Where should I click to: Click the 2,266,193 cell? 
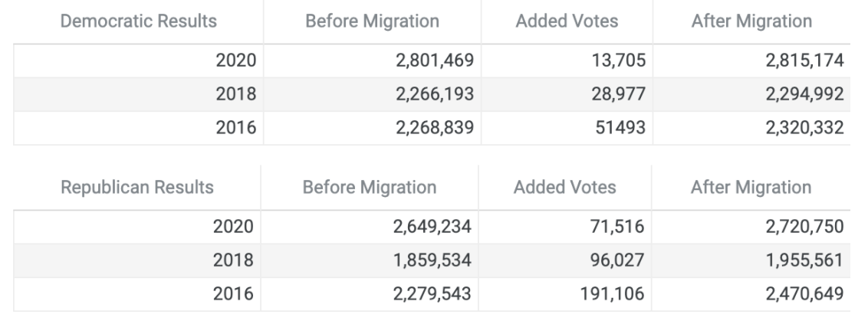point(434,94)
